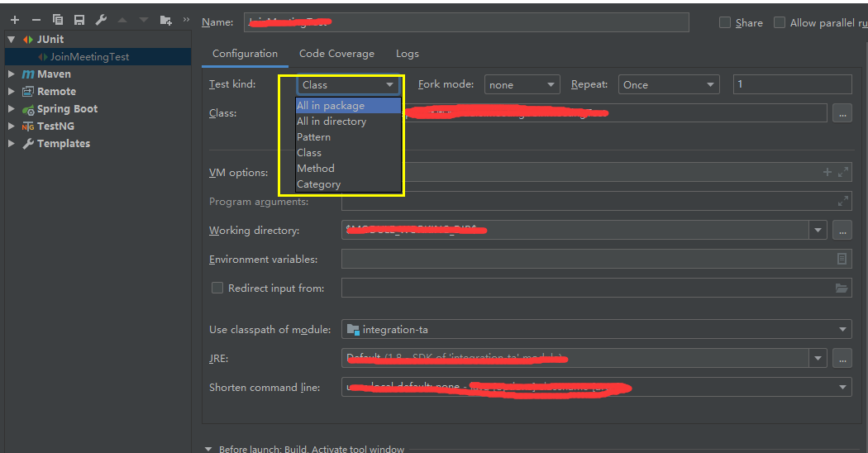The height and width of the screenshot is (453, 868).
Task: Switch to the Configuration tab
Action: (x=246, y=54)
